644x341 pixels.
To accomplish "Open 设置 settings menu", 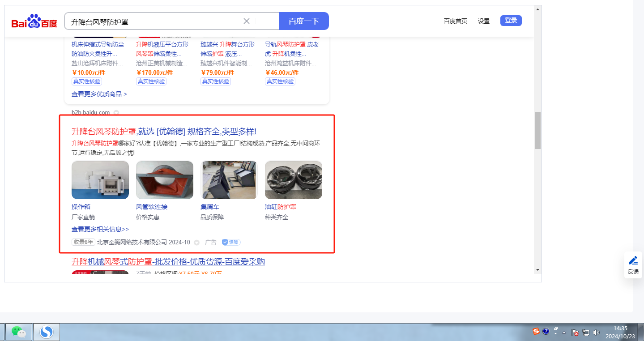I will click(x=484, y=21).
